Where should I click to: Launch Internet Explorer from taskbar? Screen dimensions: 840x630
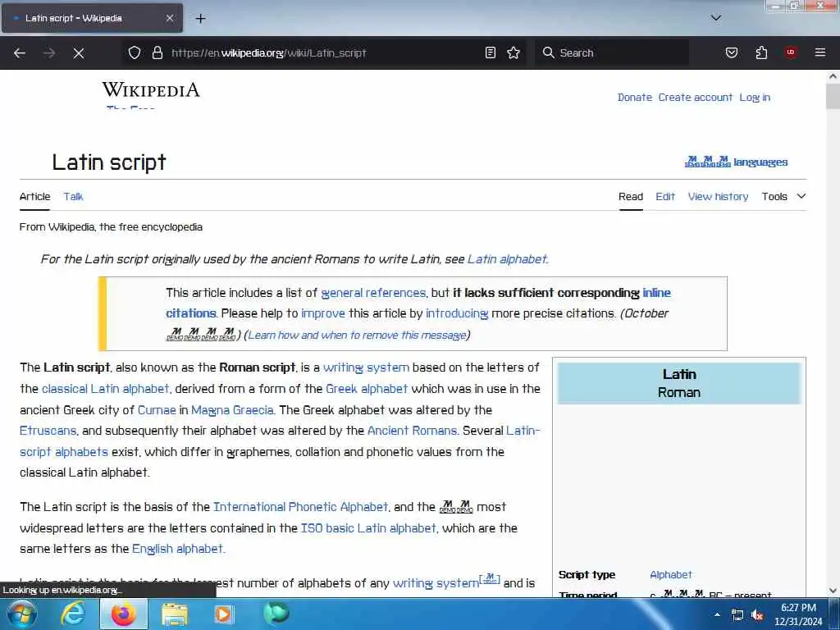(73, 614)
